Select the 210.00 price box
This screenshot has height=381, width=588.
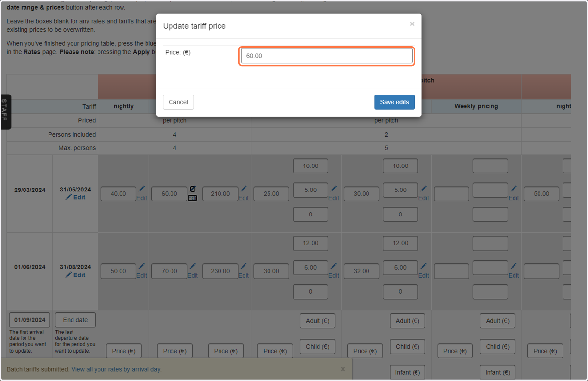coord(220,194)
